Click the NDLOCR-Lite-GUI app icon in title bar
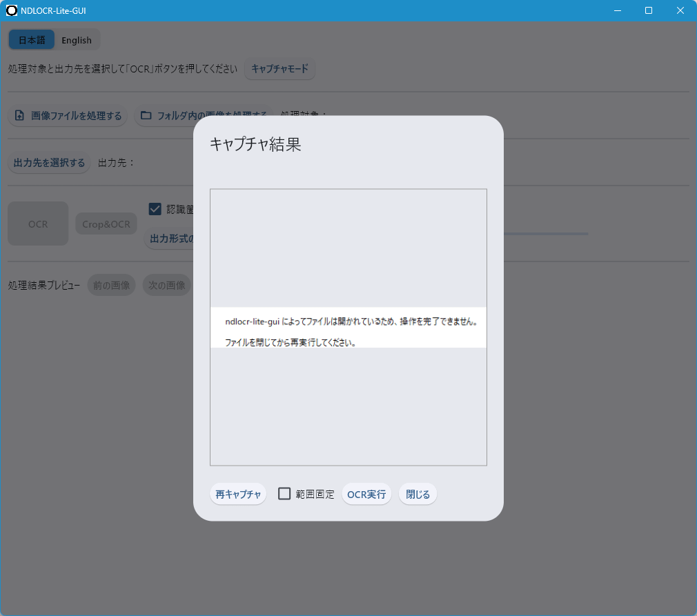 (x=12, y=10)
